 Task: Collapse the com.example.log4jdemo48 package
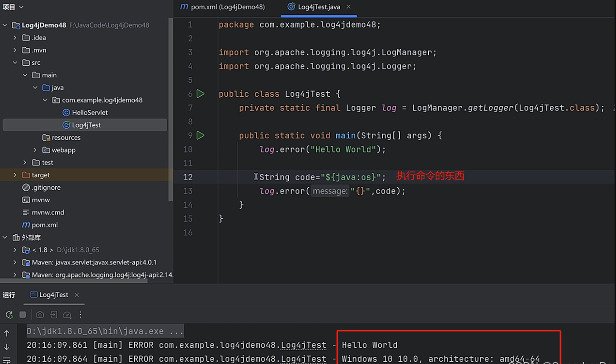click(x=45, y=100)
